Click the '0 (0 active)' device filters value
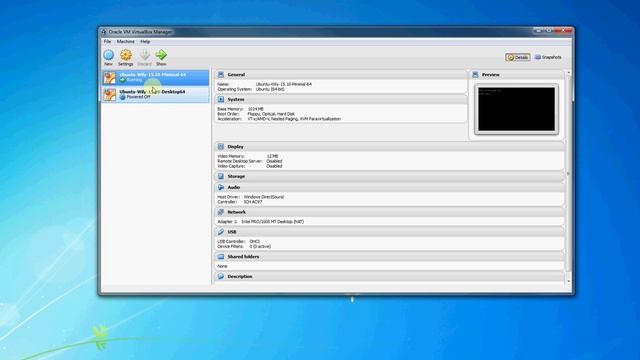The image size is (640, 360). pos(260,247)
